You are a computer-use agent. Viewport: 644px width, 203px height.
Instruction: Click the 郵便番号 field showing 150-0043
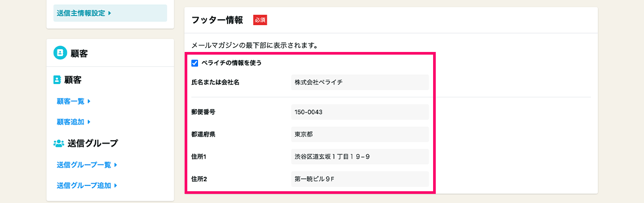tap(360, 112)
